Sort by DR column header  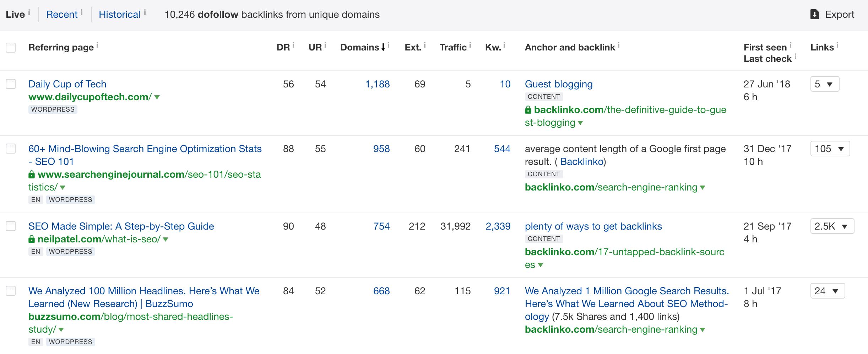tap(283, 47)
